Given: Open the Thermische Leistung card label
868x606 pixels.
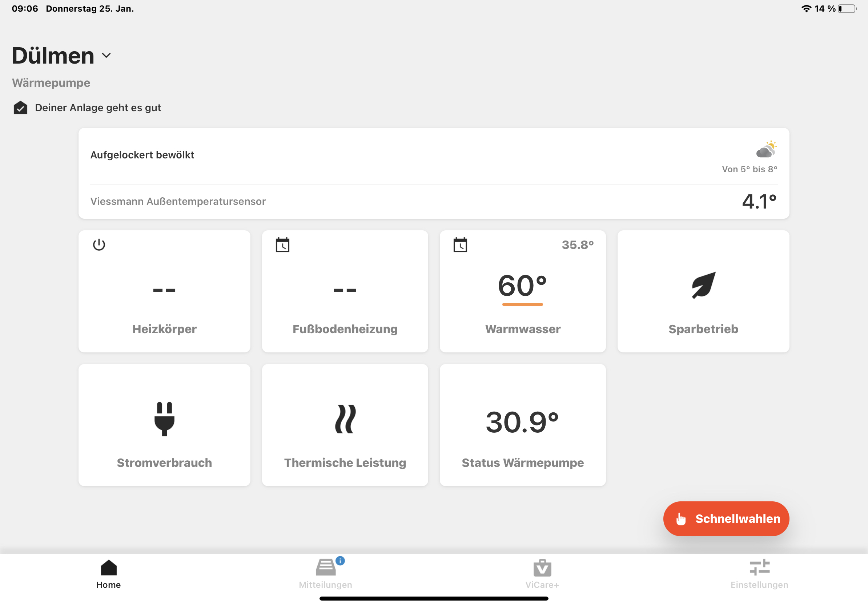Looking at the screenshot, I should [x=345, y=463].
